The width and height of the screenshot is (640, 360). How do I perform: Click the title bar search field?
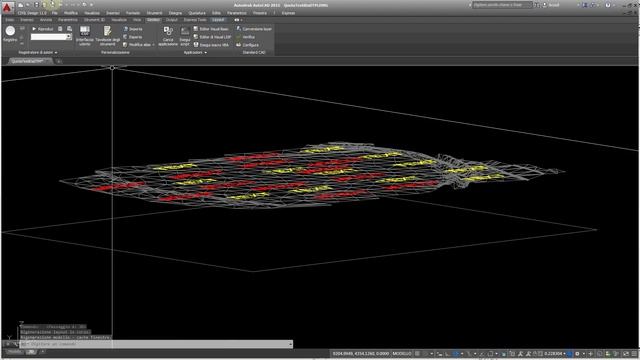click(502, 5)
